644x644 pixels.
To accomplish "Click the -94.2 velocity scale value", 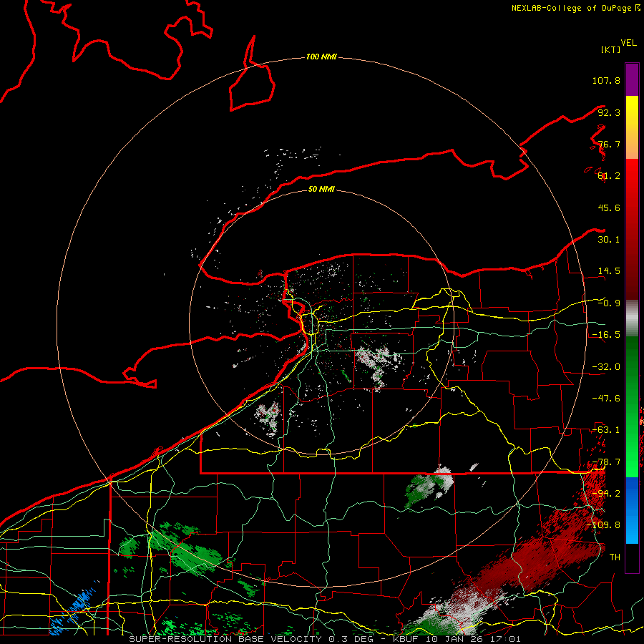I will (x=606, y=494).
